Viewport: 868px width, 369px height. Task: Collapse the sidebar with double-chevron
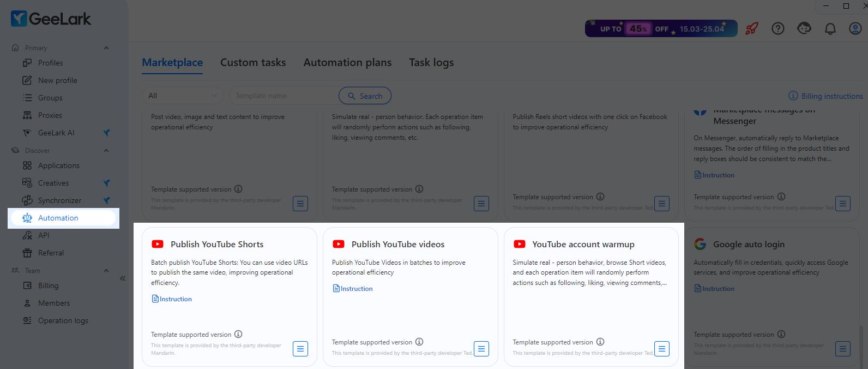[123, 278]
